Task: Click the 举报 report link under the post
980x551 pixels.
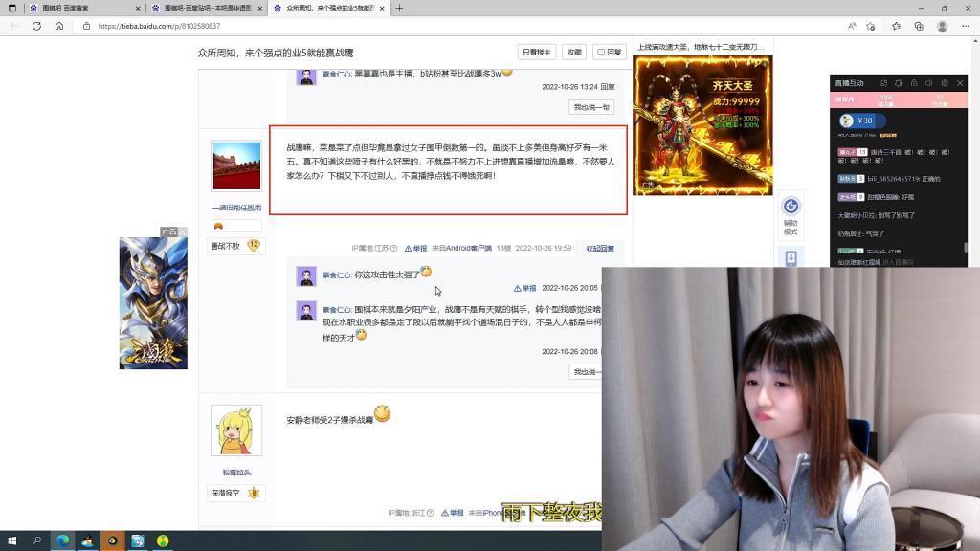Action: pyautogui.click(x=417, y=247)
